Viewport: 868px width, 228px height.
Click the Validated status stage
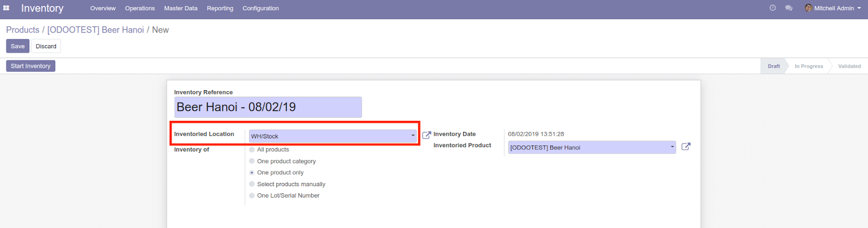[x=849, y=66]
